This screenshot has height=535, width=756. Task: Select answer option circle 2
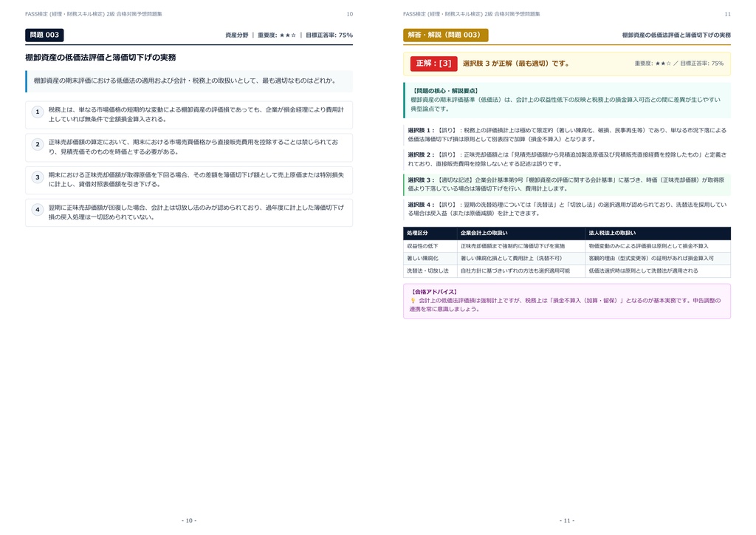38,144
